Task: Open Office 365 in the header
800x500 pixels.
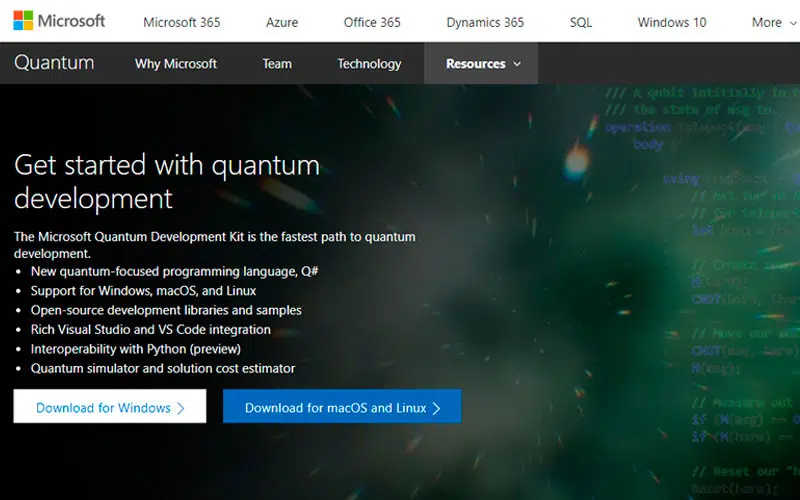Action: [372, 22]
